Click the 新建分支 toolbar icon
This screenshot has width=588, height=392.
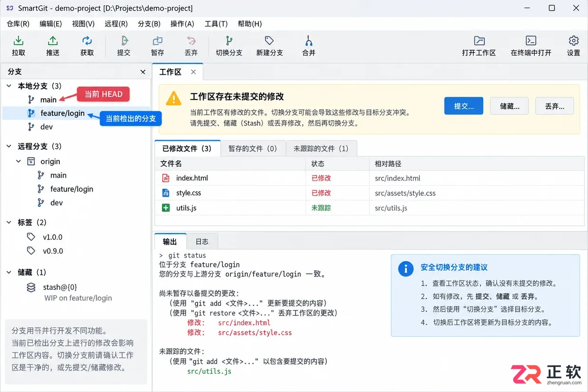(x=269, y=41)
